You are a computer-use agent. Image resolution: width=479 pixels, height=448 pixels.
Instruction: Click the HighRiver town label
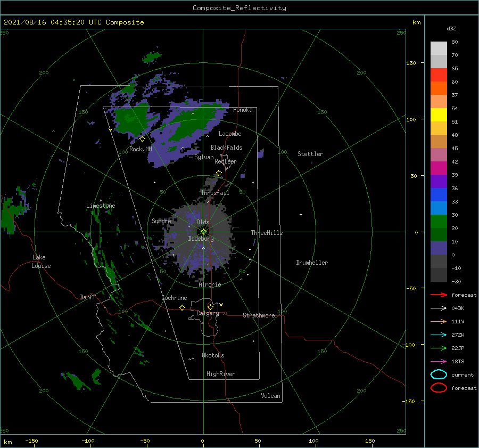(221, 374)
